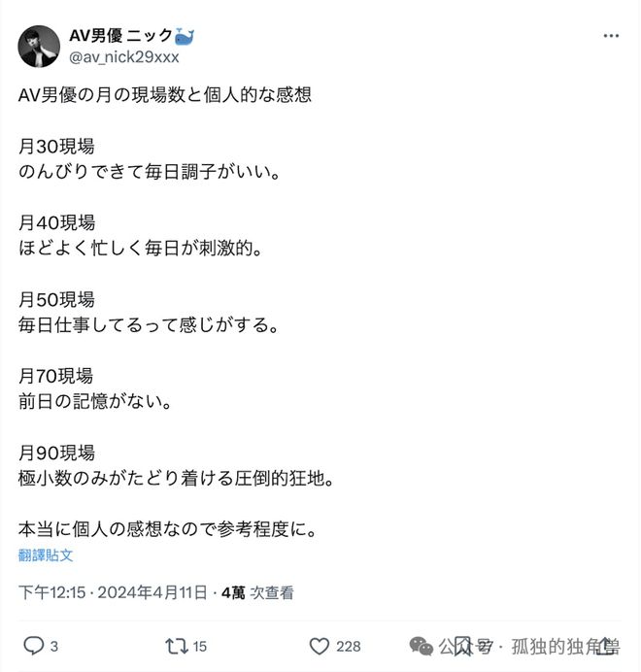Click the 228 likes count

pos(348,646)
